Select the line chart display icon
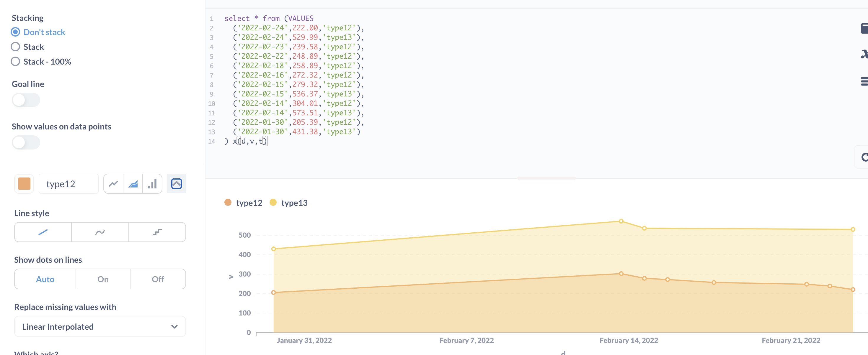Image resolution: width=868 pixels, height=355 pixels. pyautogui.click(x=114, y=184)
